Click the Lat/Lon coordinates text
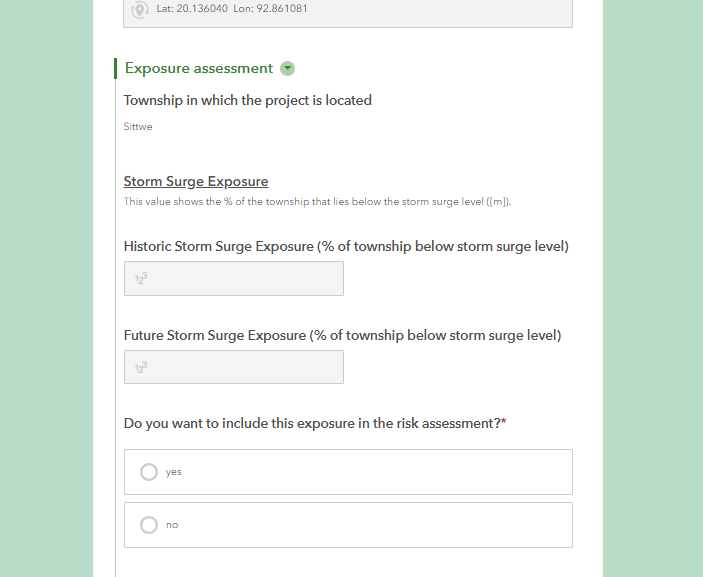Viewport: 703px width, 577px height. pos(232,9)
